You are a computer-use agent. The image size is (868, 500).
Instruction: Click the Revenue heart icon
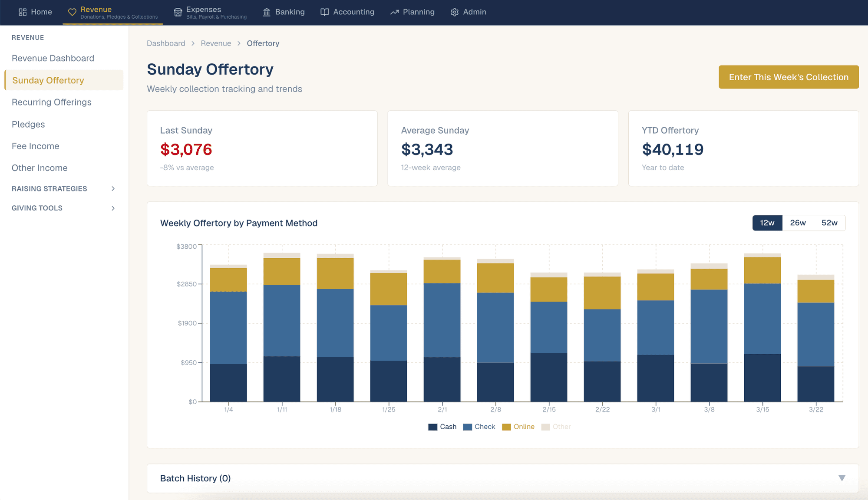(x=72, y=12)
